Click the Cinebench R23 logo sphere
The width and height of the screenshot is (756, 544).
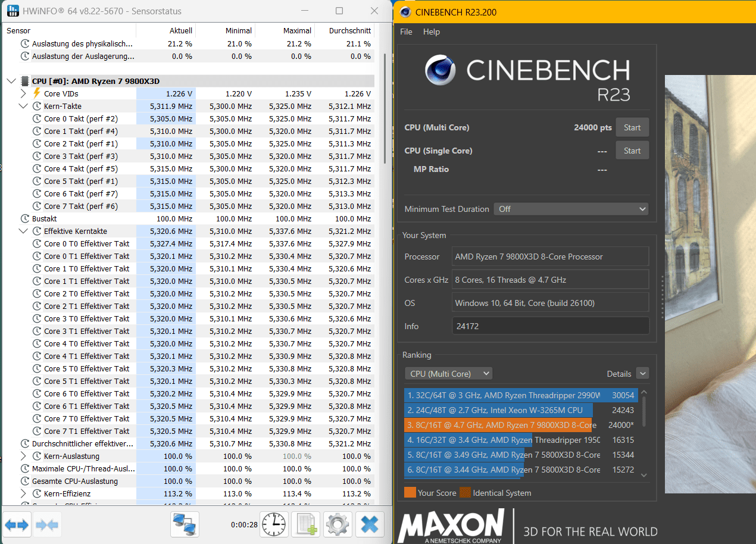[x=441, y=70]
